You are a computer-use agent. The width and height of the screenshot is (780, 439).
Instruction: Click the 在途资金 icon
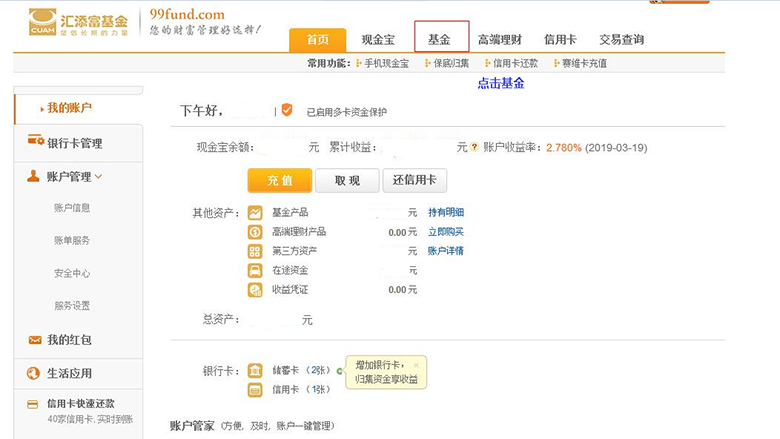[254, 270]
